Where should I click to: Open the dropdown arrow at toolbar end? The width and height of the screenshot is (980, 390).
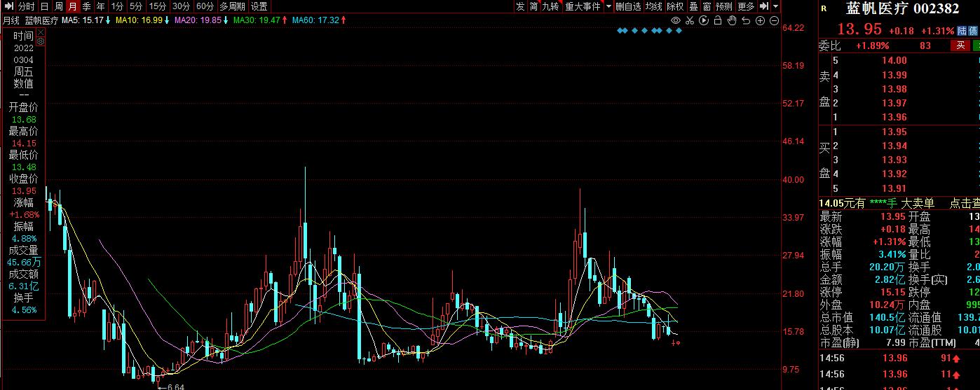click(775, 6)
